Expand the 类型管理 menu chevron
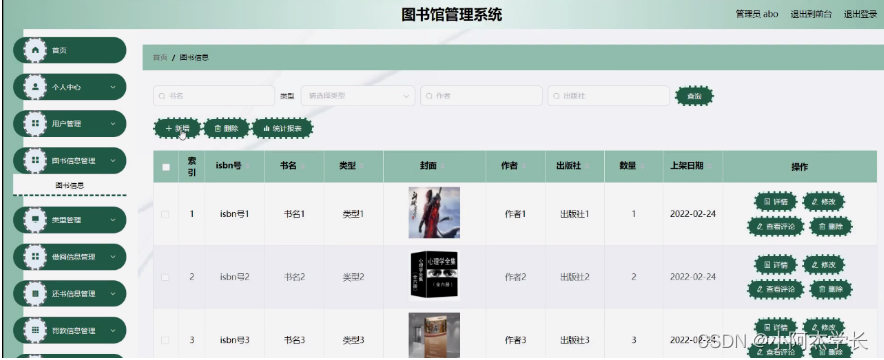This screenshot has width=884, height=360. click(x=113, y=220)
